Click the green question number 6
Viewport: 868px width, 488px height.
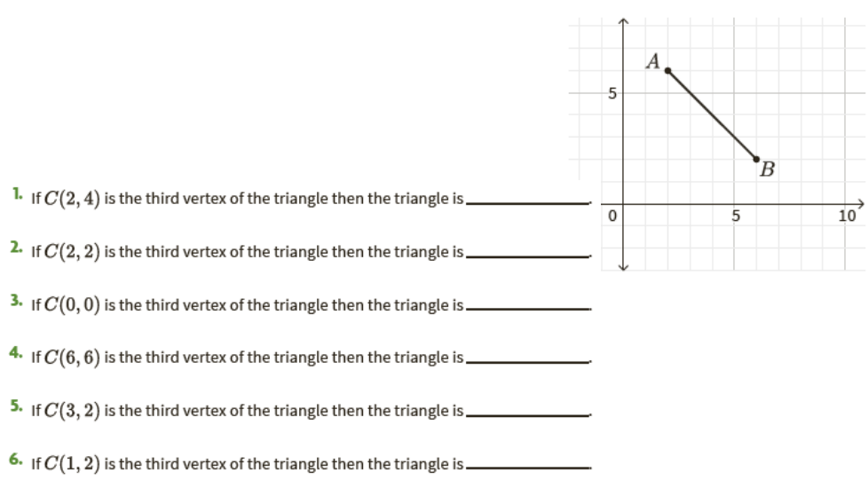coord(17,458)
